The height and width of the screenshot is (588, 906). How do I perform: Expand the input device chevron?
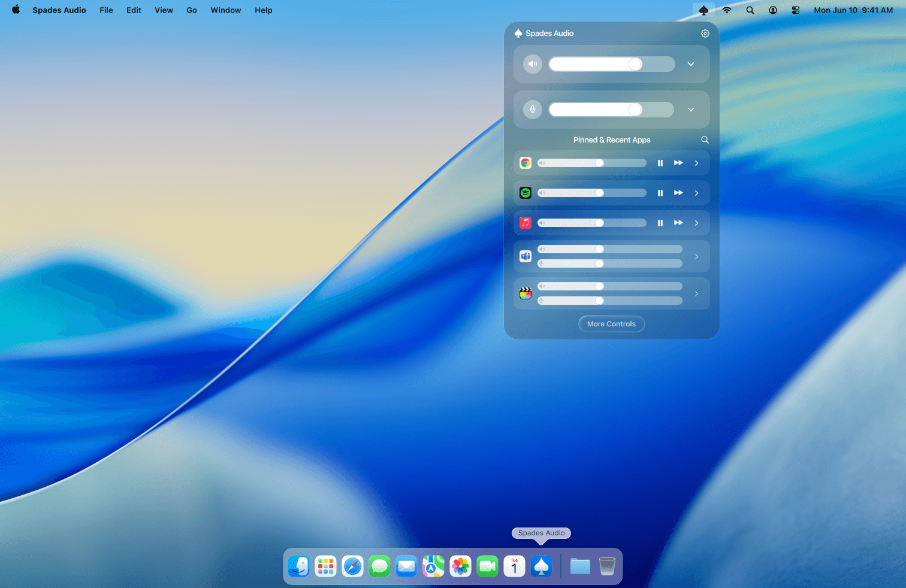(690, 110)
